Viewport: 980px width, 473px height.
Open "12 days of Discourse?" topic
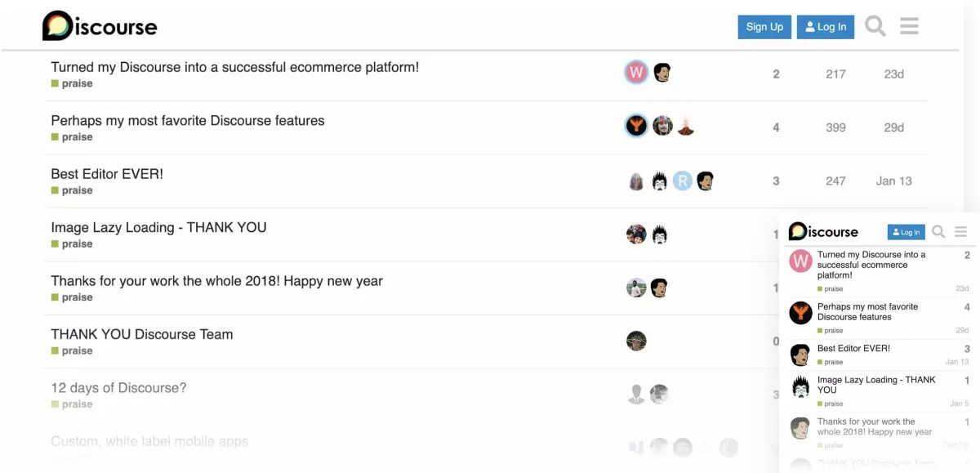[118, 387]
